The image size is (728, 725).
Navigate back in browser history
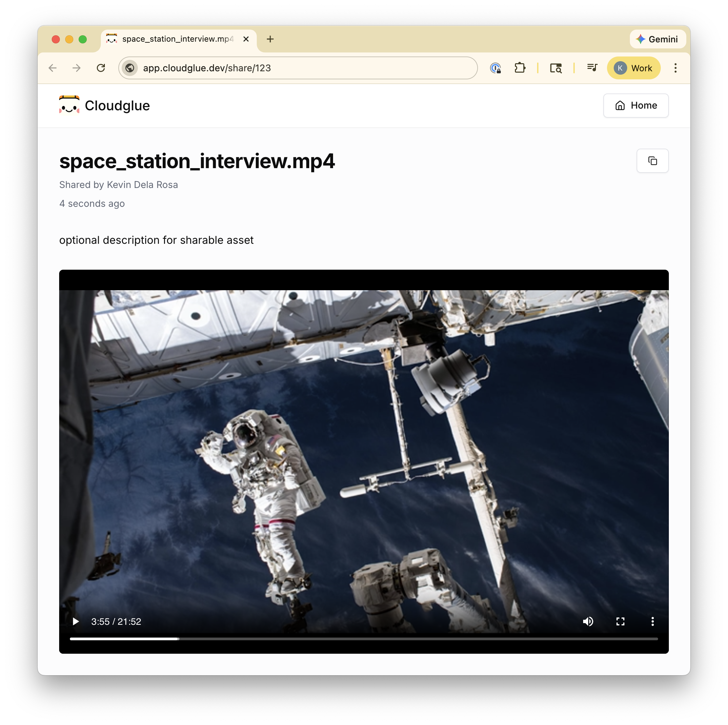(53, 68)
